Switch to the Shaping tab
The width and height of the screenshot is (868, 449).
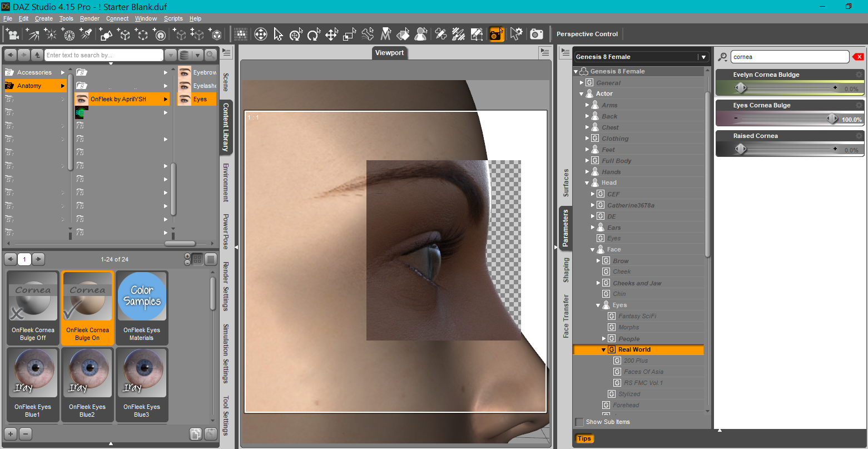(566, 270)
